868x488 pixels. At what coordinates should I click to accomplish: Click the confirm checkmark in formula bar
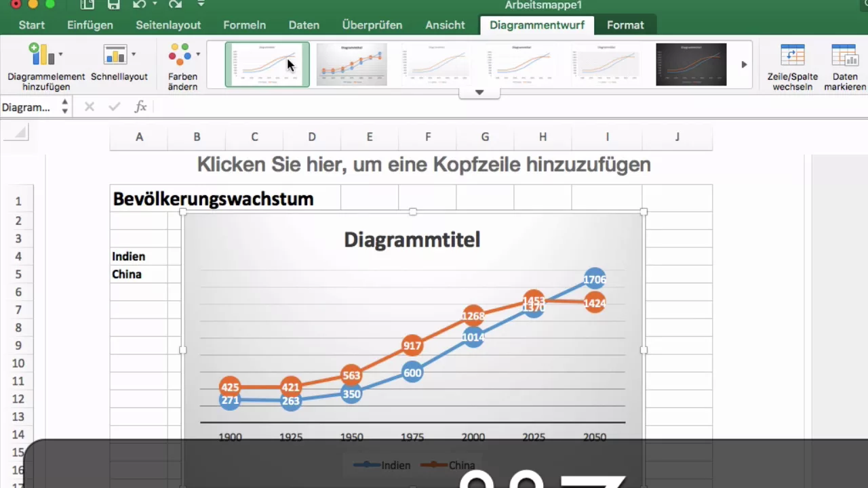pos(115,107)
